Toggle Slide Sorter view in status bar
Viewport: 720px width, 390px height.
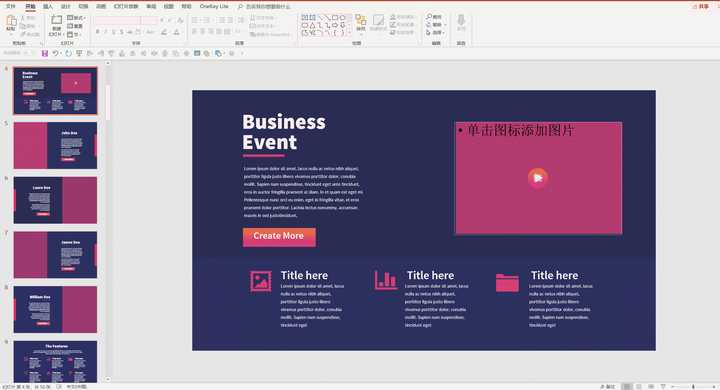coord(639,386)
